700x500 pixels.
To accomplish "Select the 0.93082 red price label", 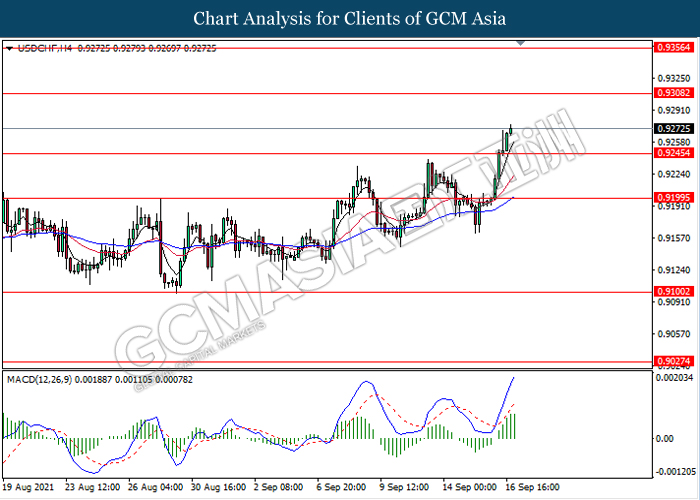I will 673,93.
